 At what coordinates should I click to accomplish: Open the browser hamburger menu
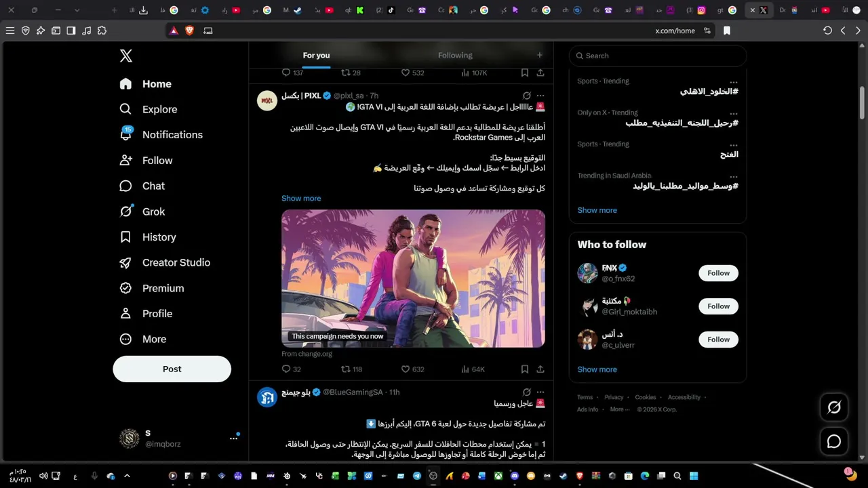[9, 30]
